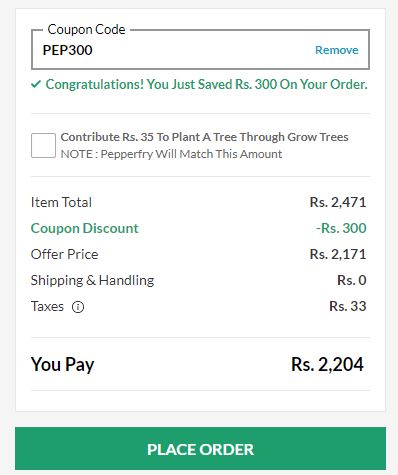Click the Taxes label text
Image resolution: width=398 pixels, height=475 pixels.
[x=47, y=306]
